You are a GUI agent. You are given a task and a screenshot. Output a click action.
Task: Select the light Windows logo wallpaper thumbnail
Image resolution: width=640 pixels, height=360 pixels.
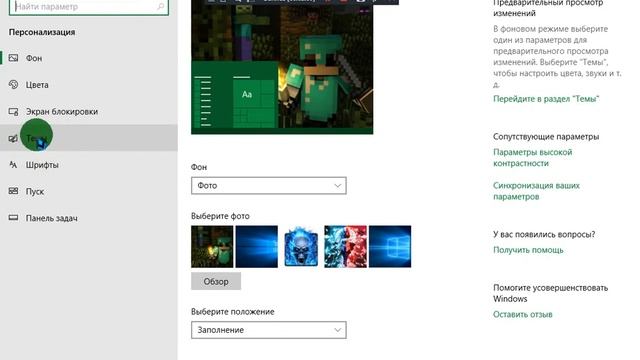click(390, 247)
